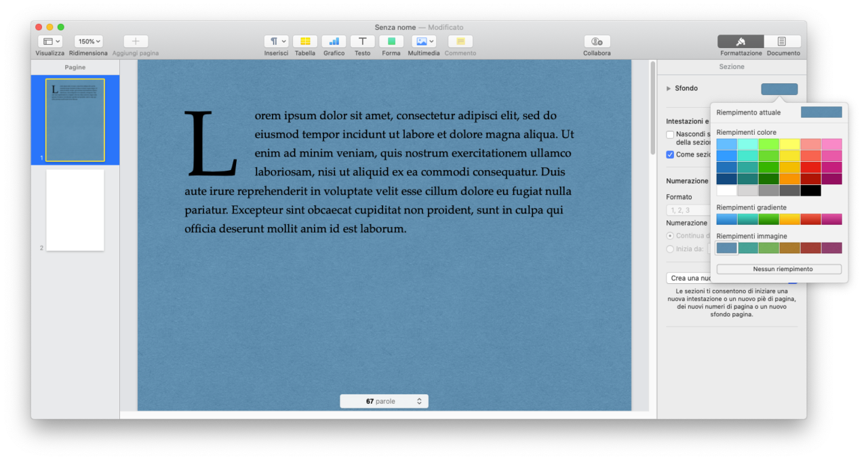The width and height of the screenshot is (868, 460).
Task: Click the Sezione panel header
Action: (x=732, y=66)
